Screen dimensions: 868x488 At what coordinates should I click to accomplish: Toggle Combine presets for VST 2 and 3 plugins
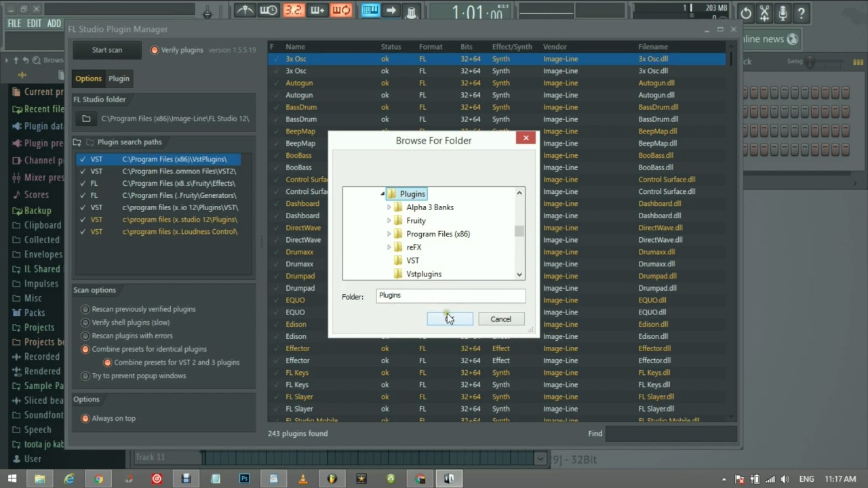click(x=108, y=363)
